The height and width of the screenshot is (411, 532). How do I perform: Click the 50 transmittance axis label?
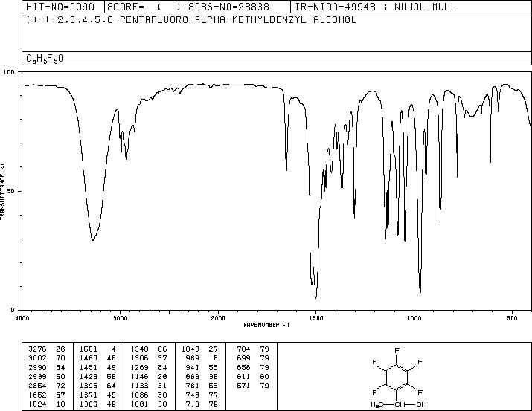(x=10, y=191)
